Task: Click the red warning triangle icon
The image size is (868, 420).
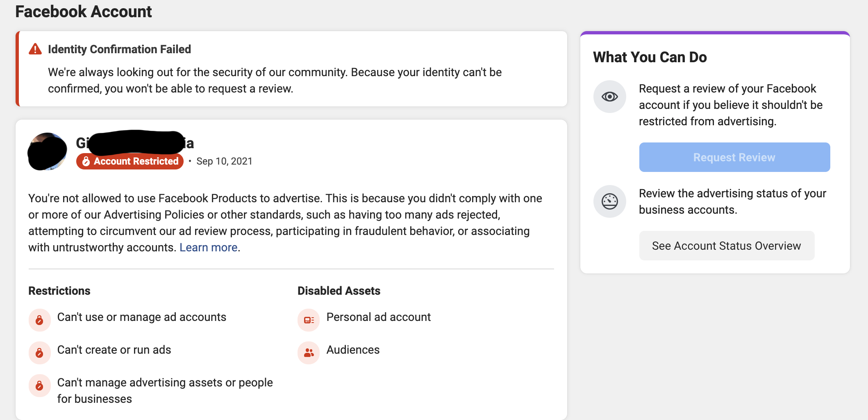Action: (x=35, y=49)
